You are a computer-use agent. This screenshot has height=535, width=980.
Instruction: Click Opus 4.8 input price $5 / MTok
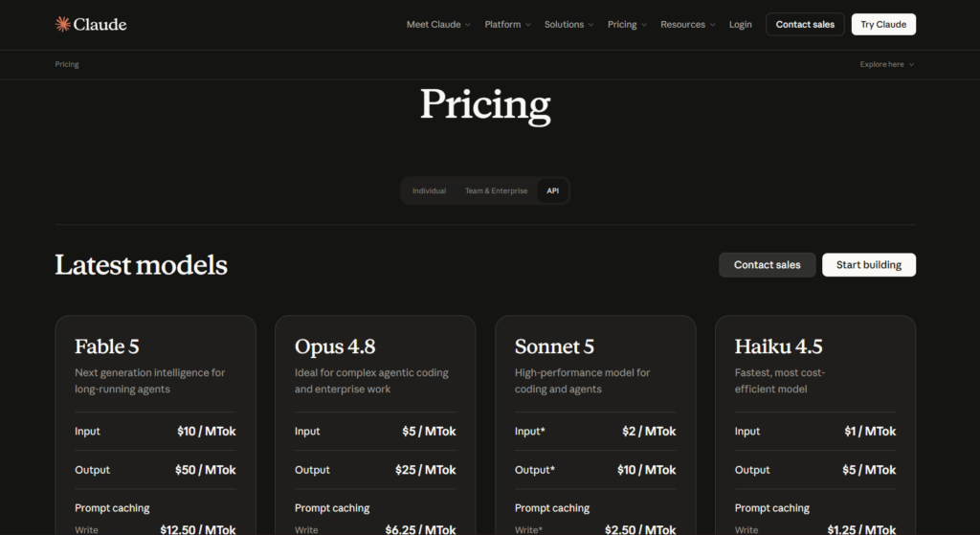pyautogui.click(x=429, y=432)
